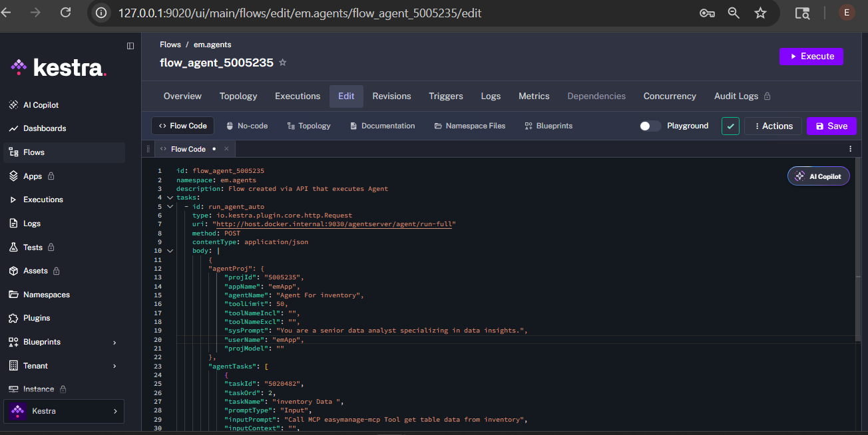Click the AI Copilot button in the editor
This screenshot has width=868, height=435.
click(x=819, y=176)
